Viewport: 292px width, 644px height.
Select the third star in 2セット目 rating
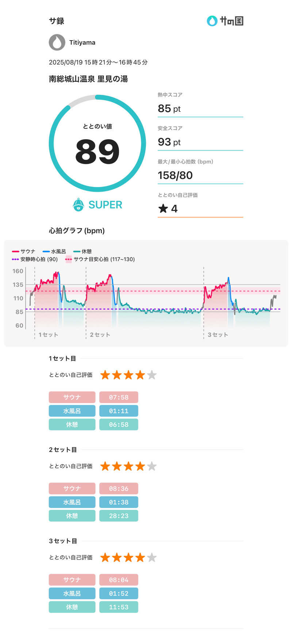click(x=128, y=466)
